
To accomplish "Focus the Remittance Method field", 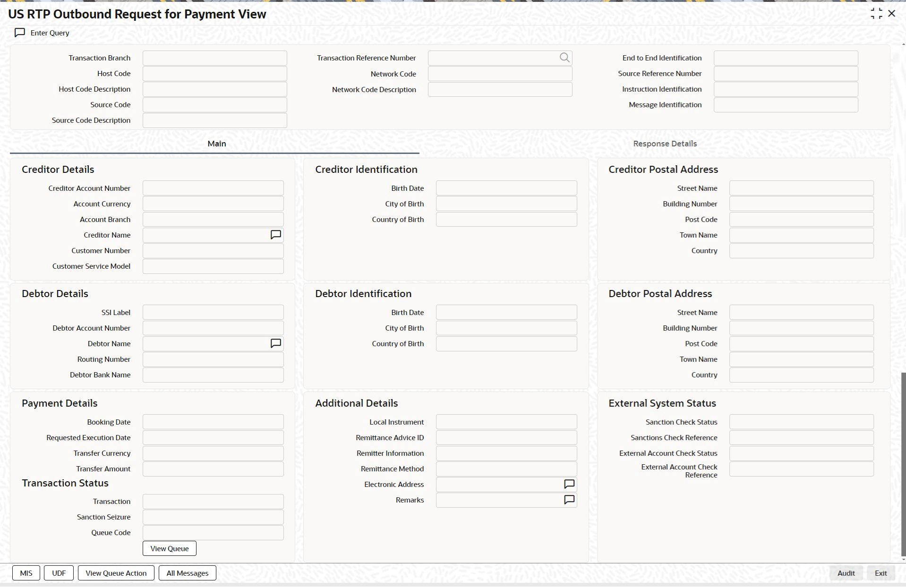I will (506, 469).
